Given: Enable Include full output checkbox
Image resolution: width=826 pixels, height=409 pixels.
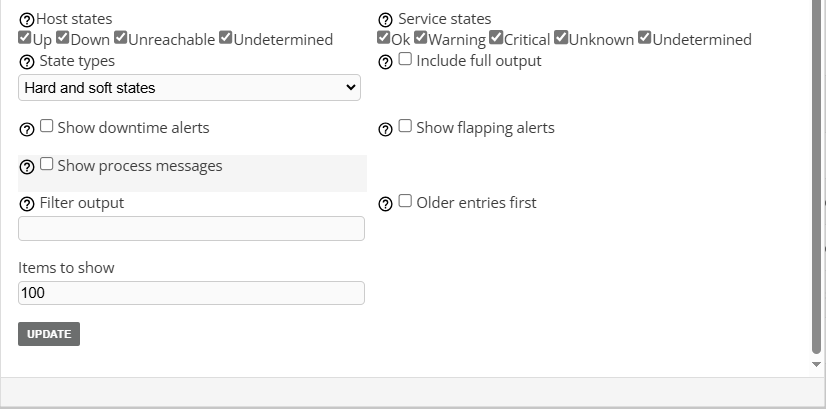Looking at the screenshot, I should point(405,59).
